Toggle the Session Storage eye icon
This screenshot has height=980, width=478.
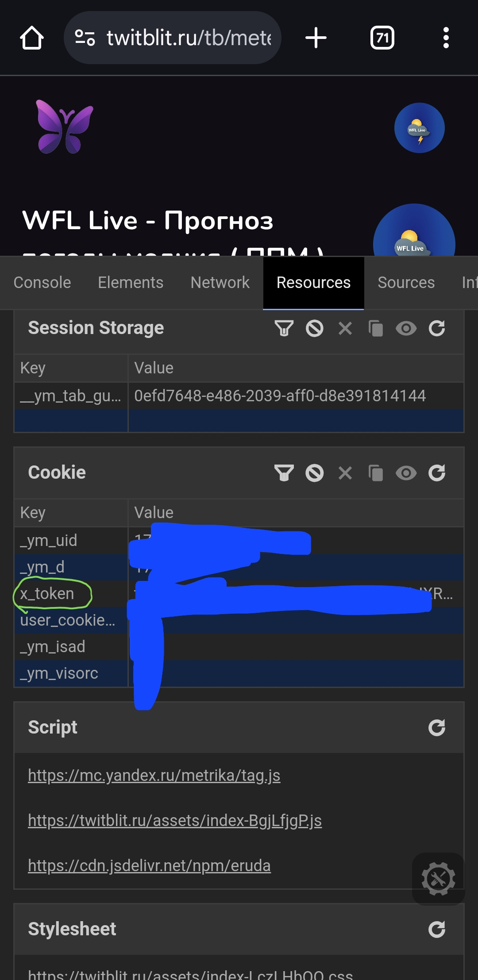pos(406,328)
